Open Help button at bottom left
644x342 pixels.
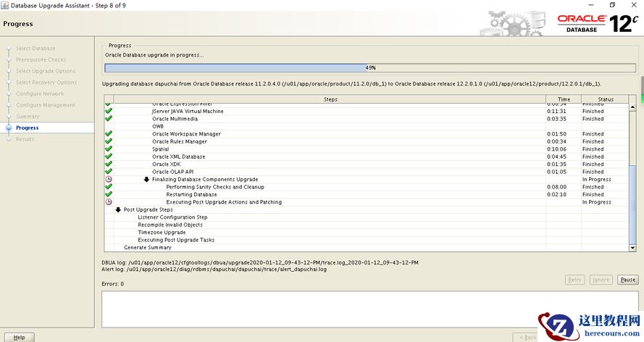[19, 338]
